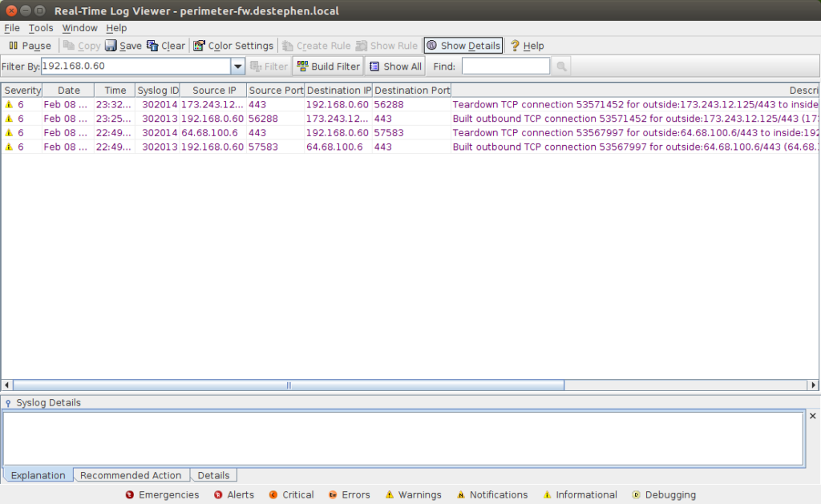
Task: Click the horizontal scrollbar right arrow
Action: 813,385
